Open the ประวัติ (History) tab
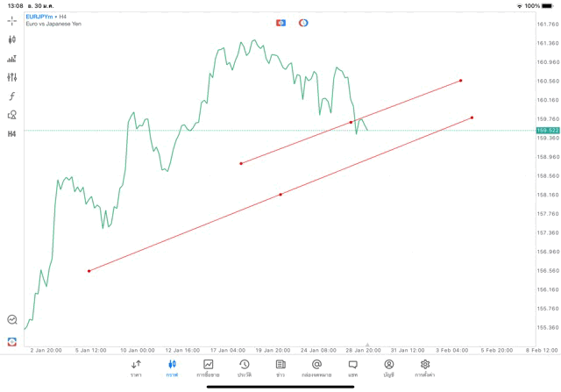 (244, 368)
